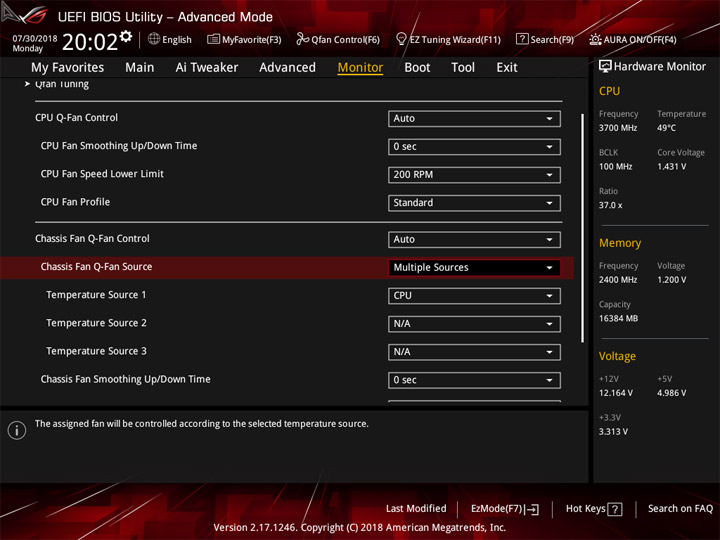Open Chassis Fan Smoothing Up/Down Time dropdown

(474, 380)
